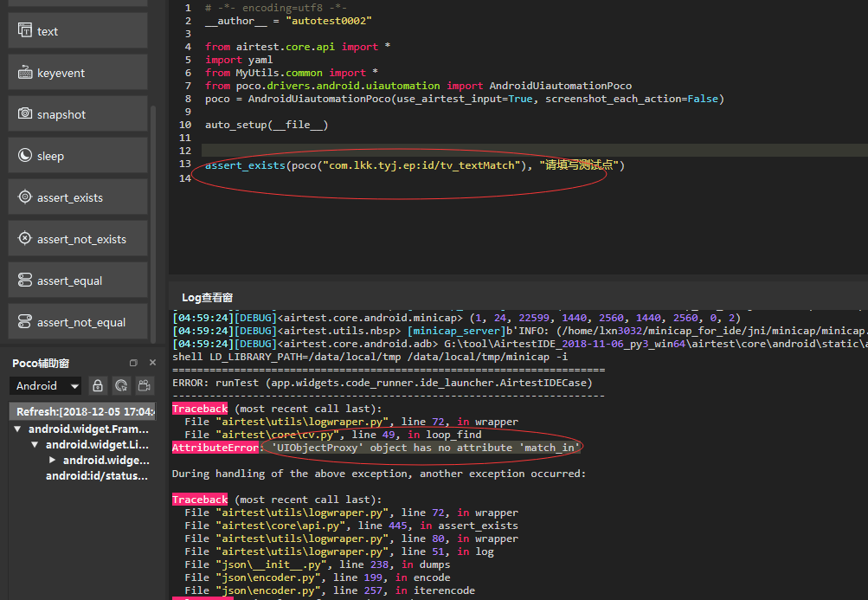Insert a sleep command
Screen dimensions: 868x600
pos(78,155)
